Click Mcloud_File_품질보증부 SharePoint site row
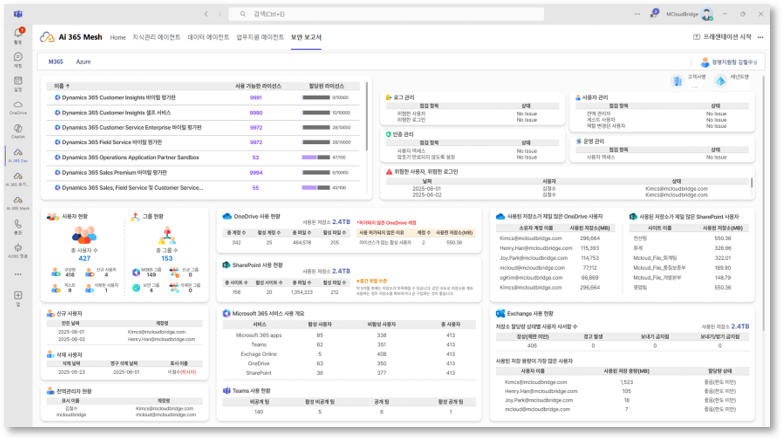This screenshot has width=783, height=440. tap(691, 268)
